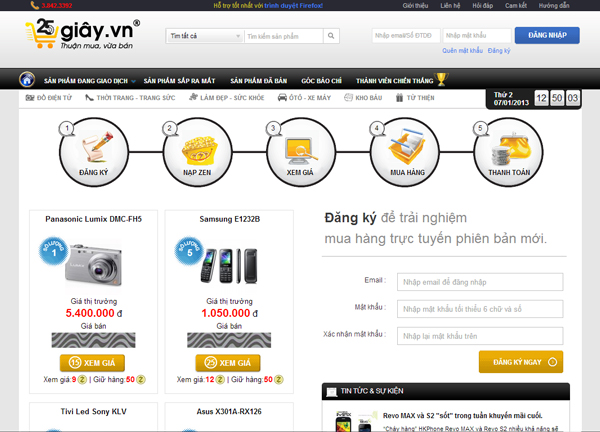Open the Liên hệ top link
This screenshot has height=432, width=600.
pos(450,5)
